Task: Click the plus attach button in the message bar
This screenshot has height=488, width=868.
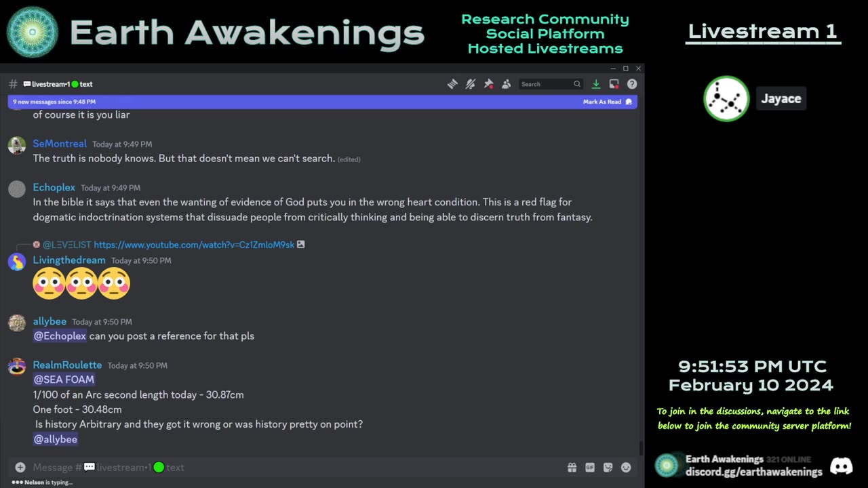Action: pyautogui.click(x=20, y=467)
